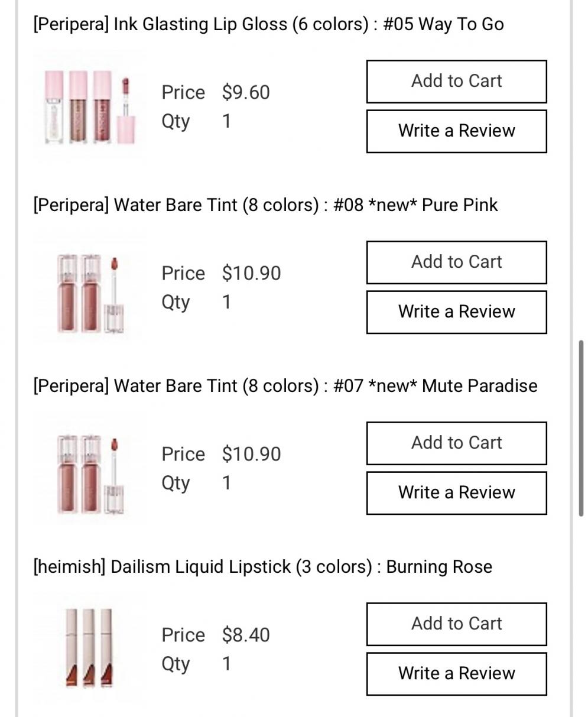Image resolution: width=588 pixels, height=717 pixels.
Task: Click the page scrollbar handle
Action: [x=581, y=428]
